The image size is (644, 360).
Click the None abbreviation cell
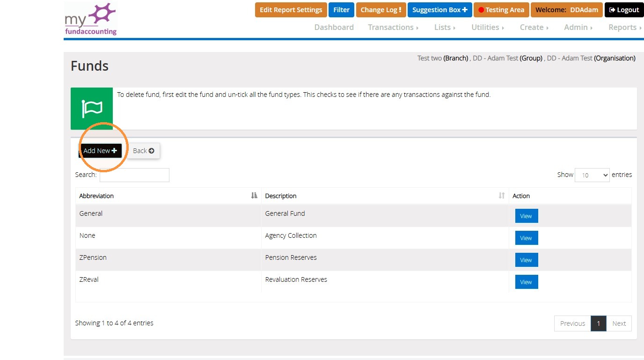tap(168, 238)
